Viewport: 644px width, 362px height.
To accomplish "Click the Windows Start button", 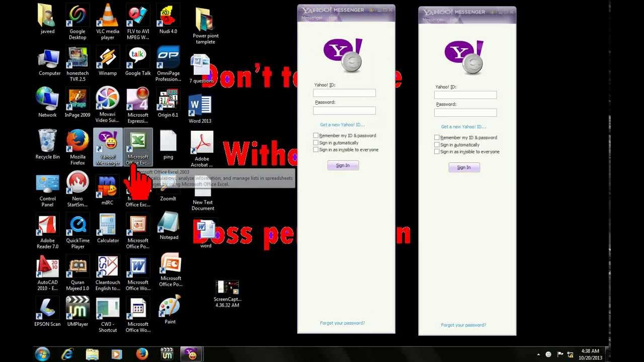I will (x=42, y=353).
